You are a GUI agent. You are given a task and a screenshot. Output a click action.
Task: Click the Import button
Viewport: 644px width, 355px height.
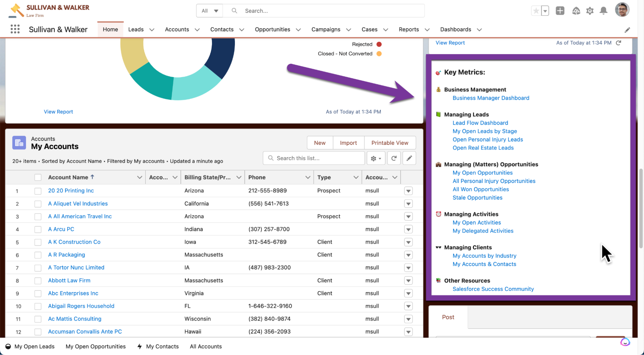348,143
